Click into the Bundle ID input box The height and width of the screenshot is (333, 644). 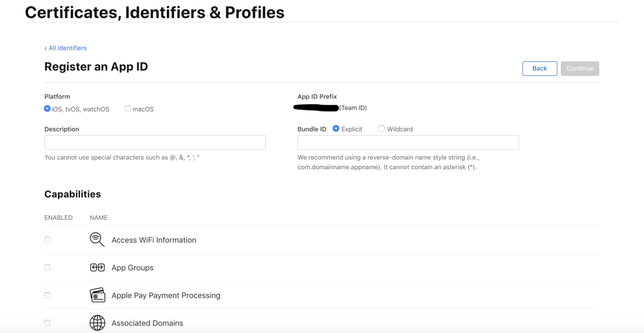click(408, 142)
